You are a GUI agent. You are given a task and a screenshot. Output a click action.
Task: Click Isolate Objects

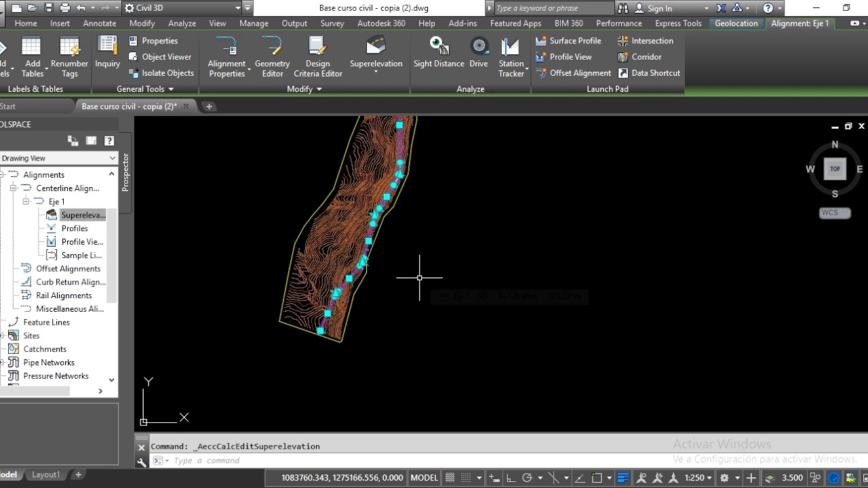[x=161, y=73]
